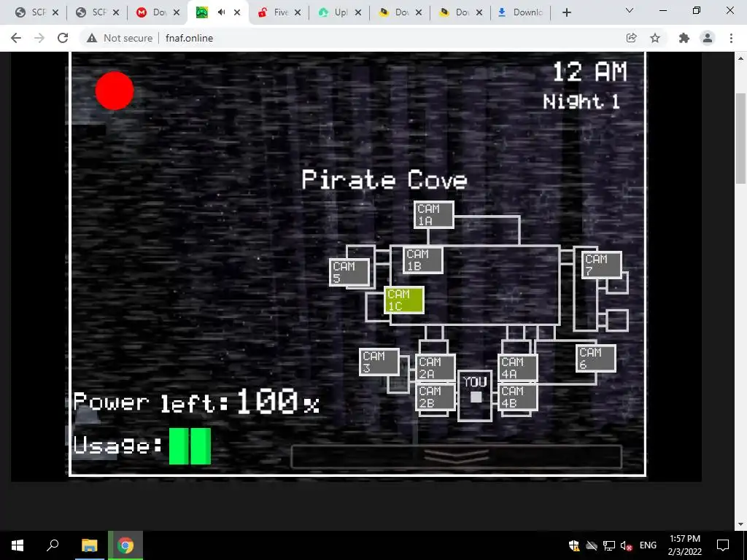This screenshot has width=747, height=560.
Task: Switch to camera CAM 4B
Action: 518,397
